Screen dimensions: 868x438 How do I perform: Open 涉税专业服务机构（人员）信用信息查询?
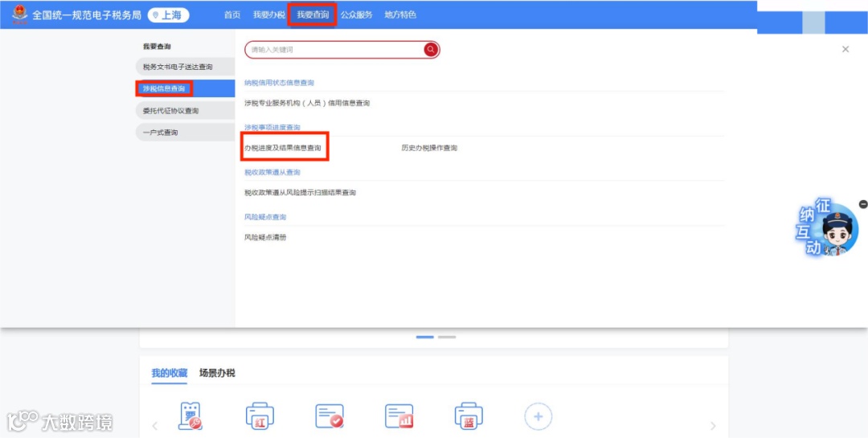(x=307, y=103)
